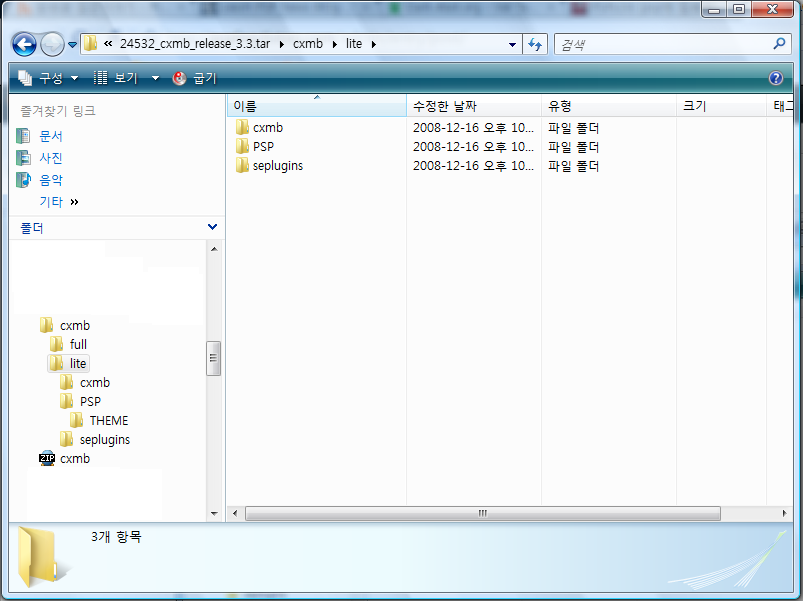Click the horizontal scrollbar left arrow

pyautogui.click(x=235, y=513)
